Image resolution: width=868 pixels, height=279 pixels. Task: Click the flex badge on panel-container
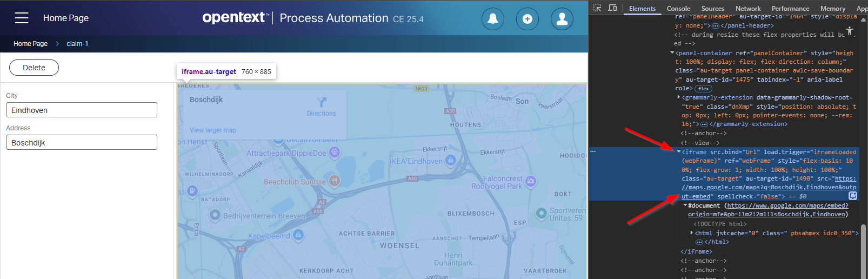(703, 89)
